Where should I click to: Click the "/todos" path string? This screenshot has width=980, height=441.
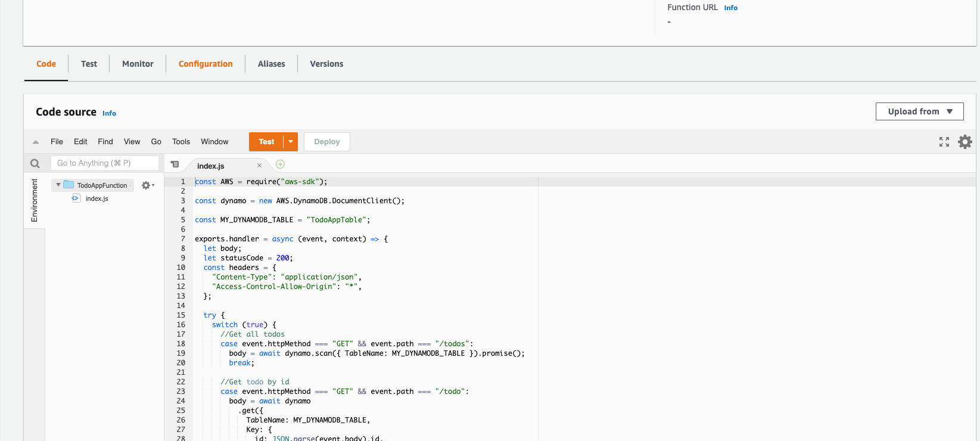coord(452,344)
